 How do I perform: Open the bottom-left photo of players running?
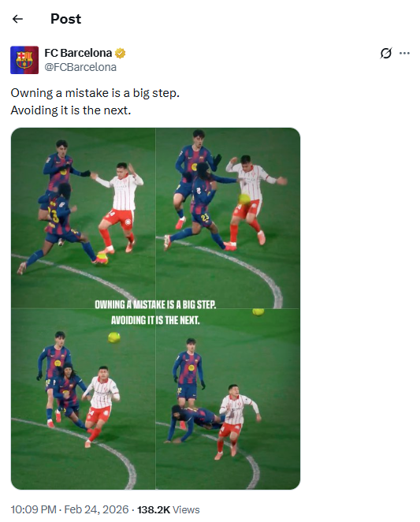(x=83, y=399)
